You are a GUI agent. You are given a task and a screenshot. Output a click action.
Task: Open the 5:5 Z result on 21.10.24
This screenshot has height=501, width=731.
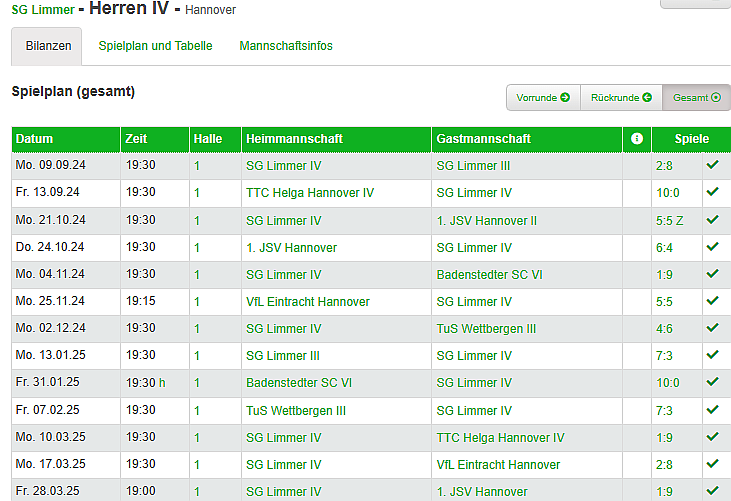672,220
